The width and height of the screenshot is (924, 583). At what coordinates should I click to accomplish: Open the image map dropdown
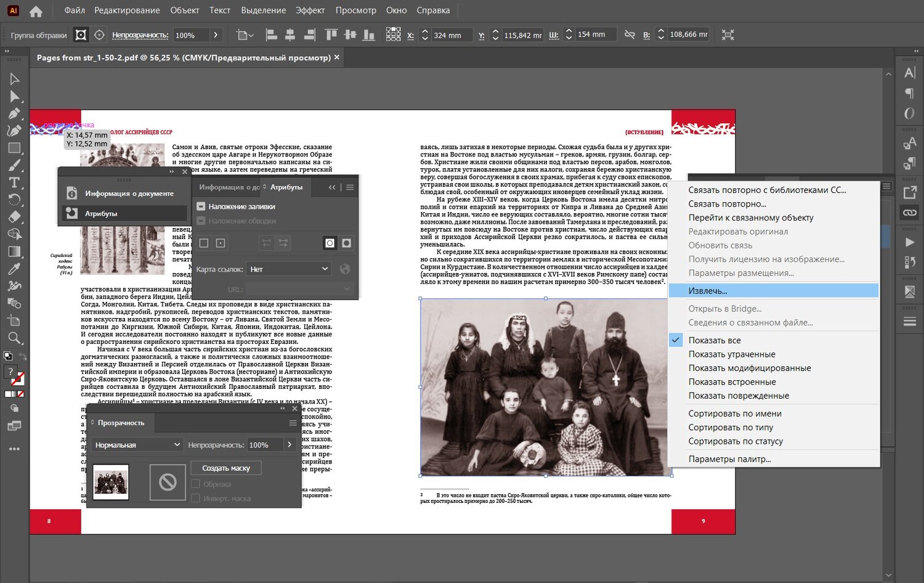pos(289,269)
